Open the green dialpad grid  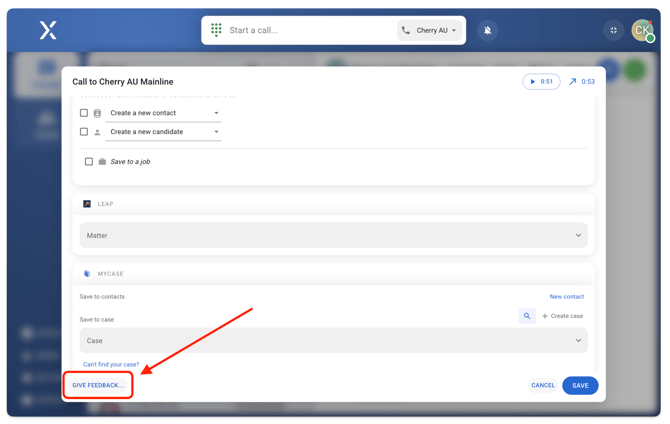click(216, 30)
